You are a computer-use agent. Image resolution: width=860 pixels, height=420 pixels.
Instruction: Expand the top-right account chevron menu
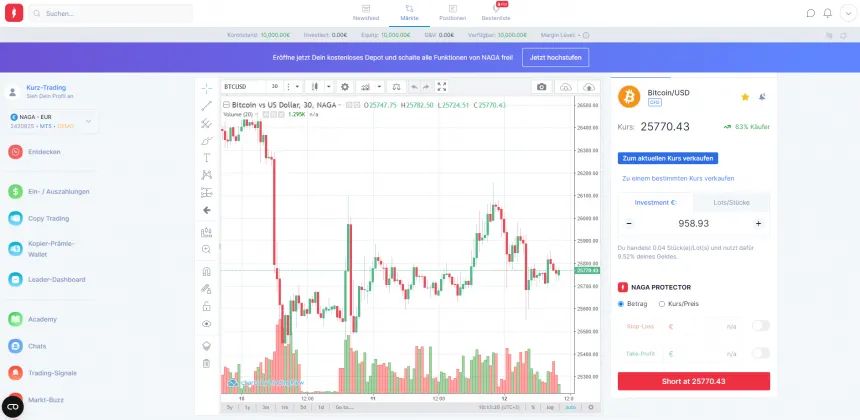coord(848,13)
